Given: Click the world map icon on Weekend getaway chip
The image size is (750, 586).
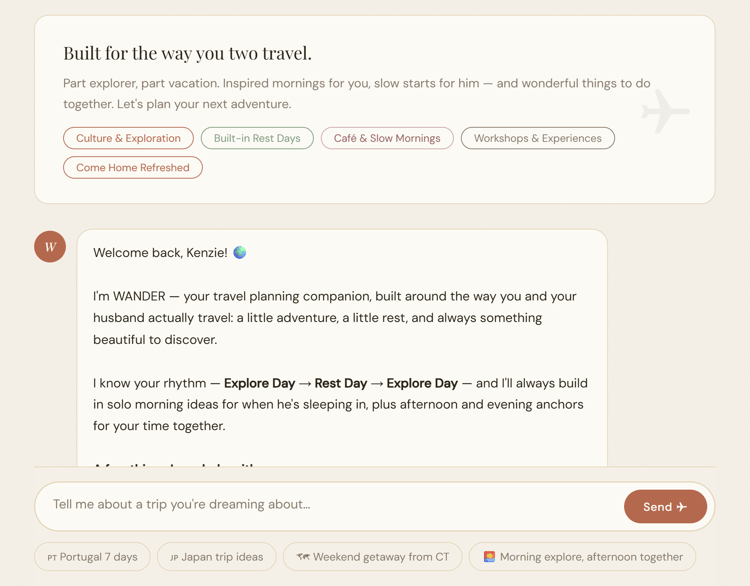Looking at the screenshot, I should [x=303, y=557].
